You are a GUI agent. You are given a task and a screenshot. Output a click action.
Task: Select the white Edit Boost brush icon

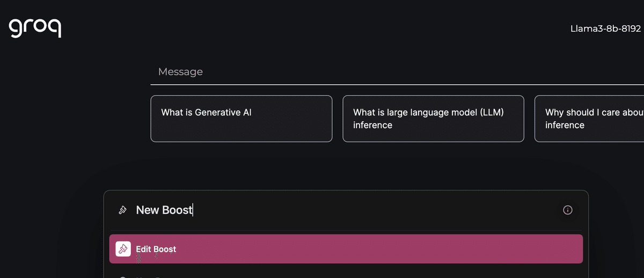[123, 249]
